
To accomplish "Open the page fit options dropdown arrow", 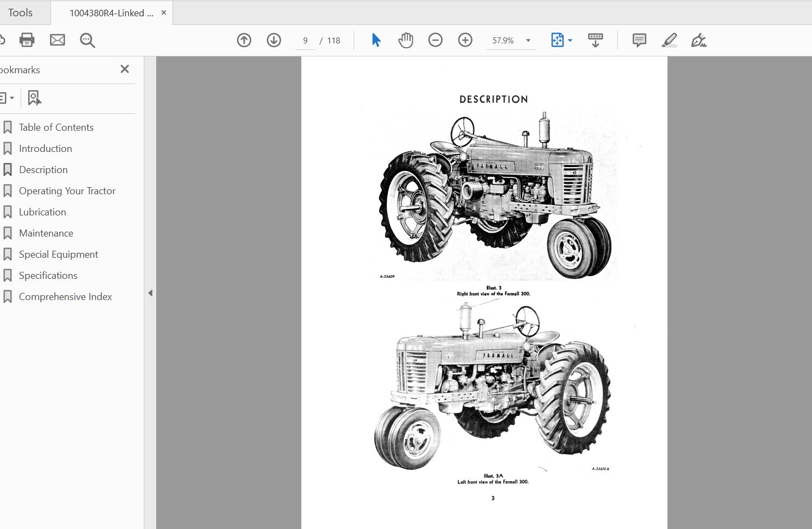I will (x=569, y=40).
